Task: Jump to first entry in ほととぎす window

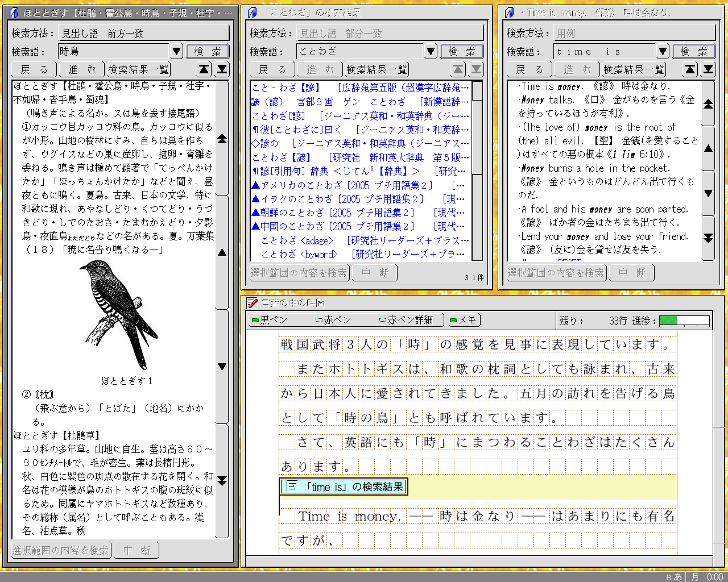Action: point(204,69)
